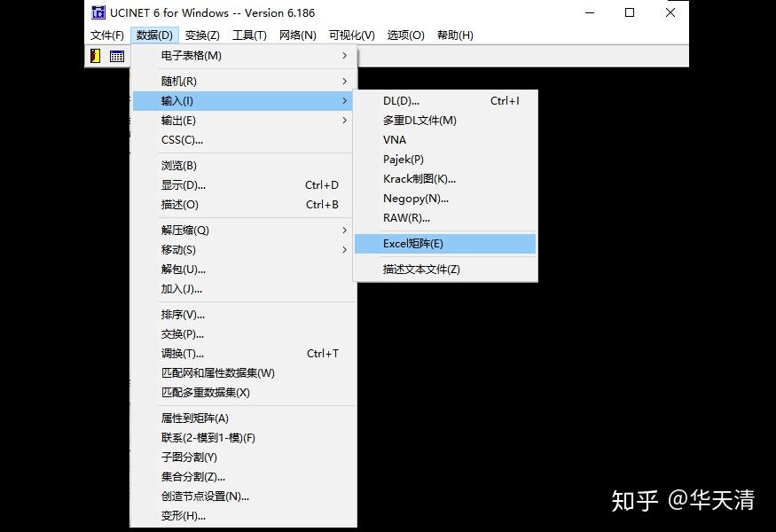Screen dimensions: 776x532
Task: Expand the 解压缩(Q) submenu
Action: click(x=345, y=230)
